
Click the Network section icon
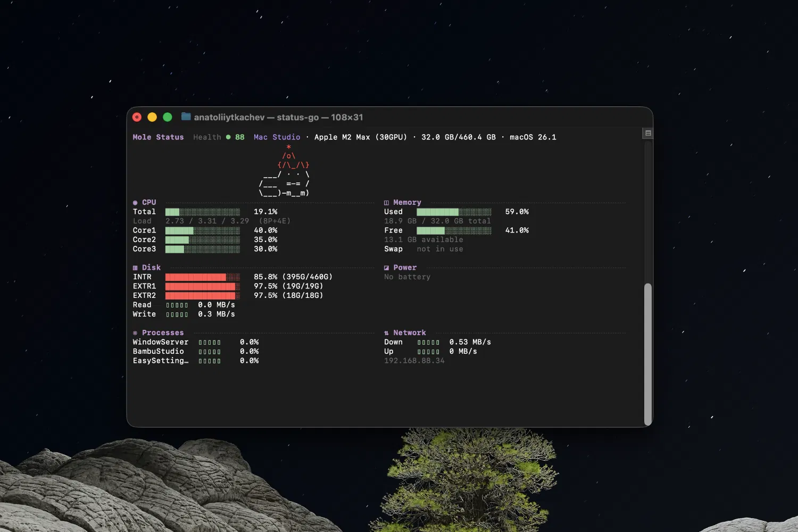[x=387, y=333]
